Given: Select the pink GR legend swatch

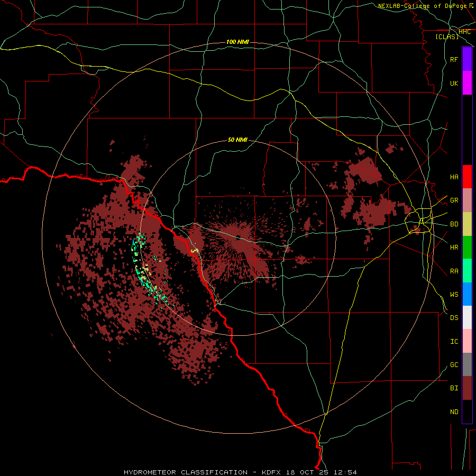Looking at the screenshot, I should (x=467, y=200).
